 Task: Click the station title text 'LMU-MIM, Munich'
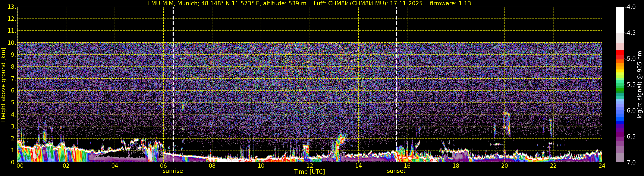tap(173, 3)
